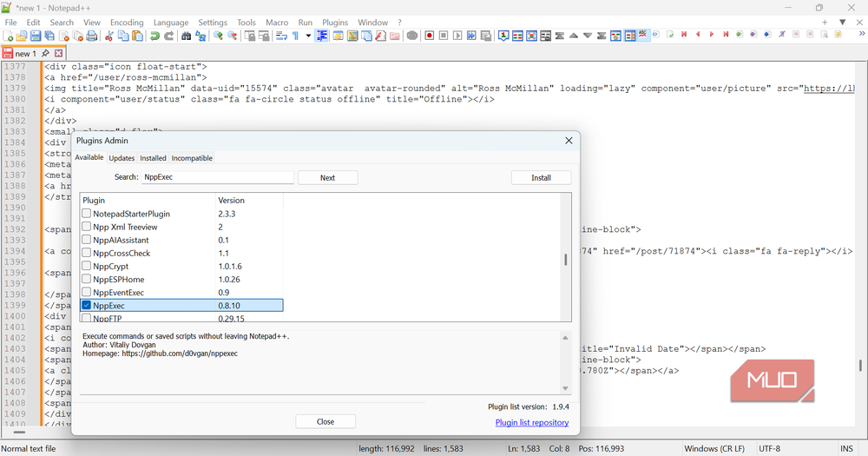The image size is (868, 456).
Task: Click the Windows (CR LF) status entry
Action: pos(714,449)
